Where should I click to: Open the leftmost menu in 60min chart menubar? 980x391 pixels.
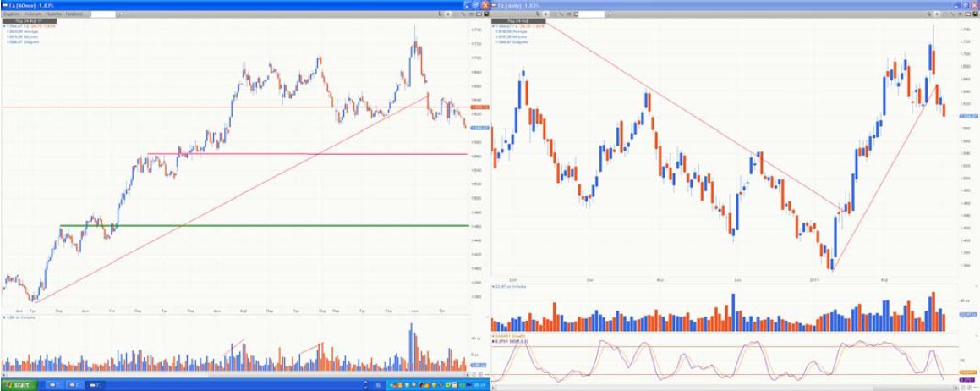pyautogui.click(x=12, y=14)
